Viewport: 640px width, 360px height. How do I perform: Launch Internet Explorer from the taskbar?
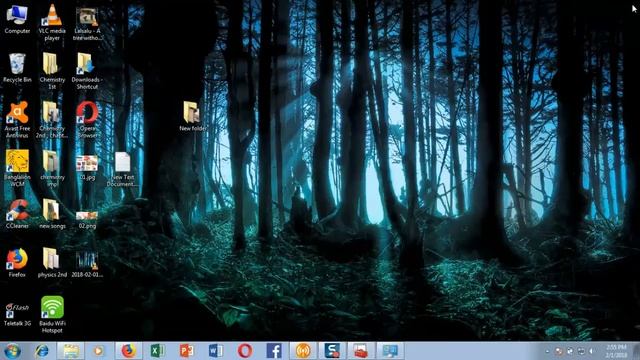(x=41, y=351)
